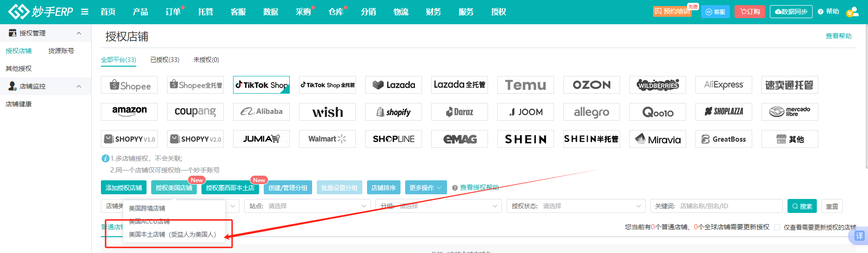Select the AliExpress platform logo
Image resolution: width=868 pixels, height=253 pixels.
724,85
